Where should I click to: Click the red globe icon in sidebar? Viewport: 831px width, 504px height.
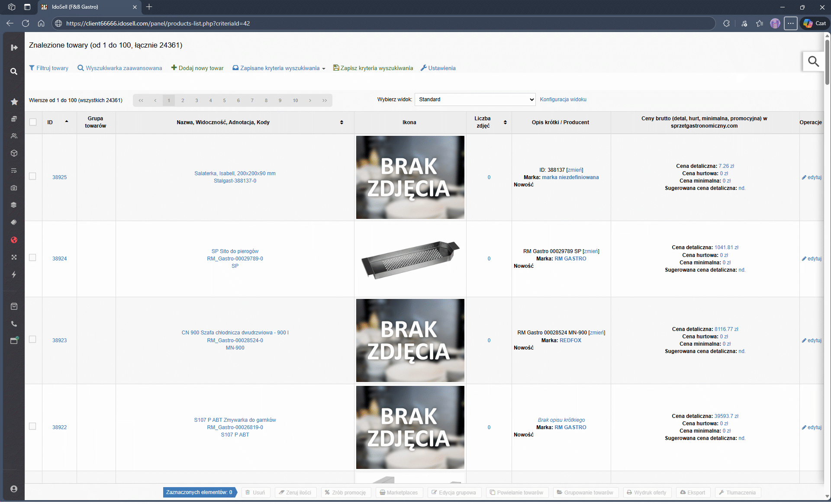[x=14, y=240]
